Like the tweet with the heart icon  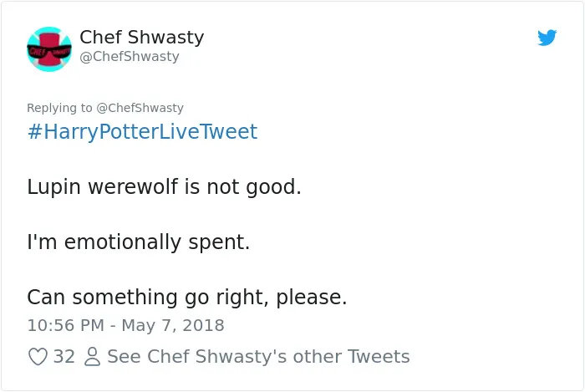(38, 356)
